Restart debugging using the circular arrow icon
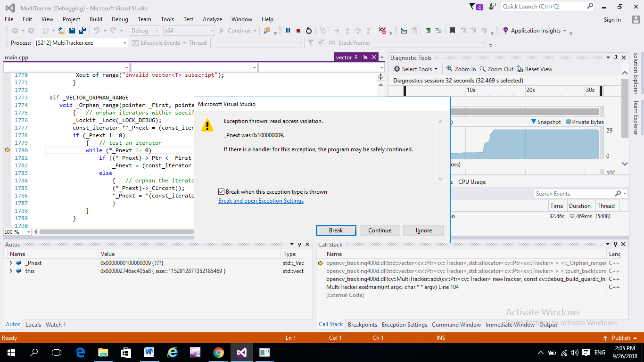This screenshot has height=362, width=644. (x=309, y=31)
